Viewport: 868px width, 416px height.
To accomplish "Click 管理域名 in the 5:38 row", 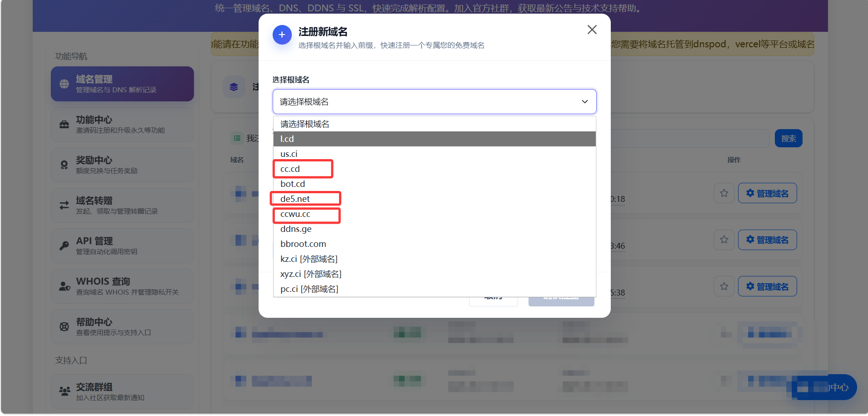I will click(x=767, y=286).
